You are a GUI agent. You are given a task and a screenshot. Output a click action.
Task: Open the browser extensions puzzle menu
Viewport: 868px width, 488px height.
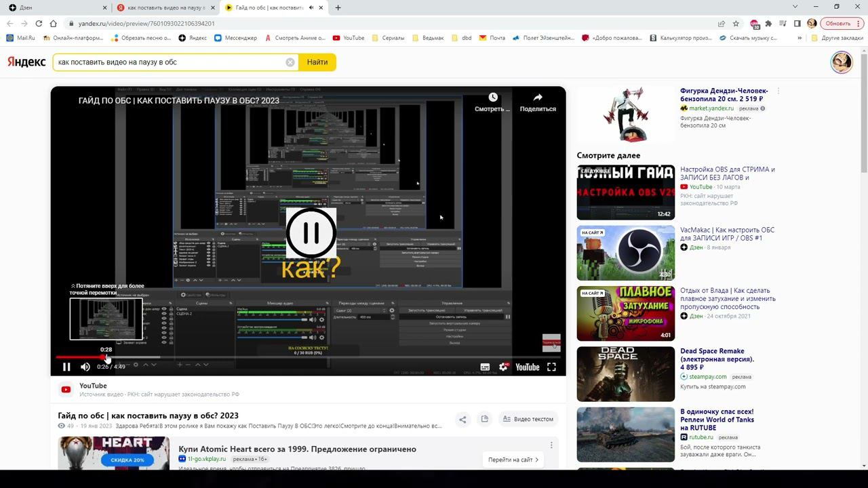[768, 24]
